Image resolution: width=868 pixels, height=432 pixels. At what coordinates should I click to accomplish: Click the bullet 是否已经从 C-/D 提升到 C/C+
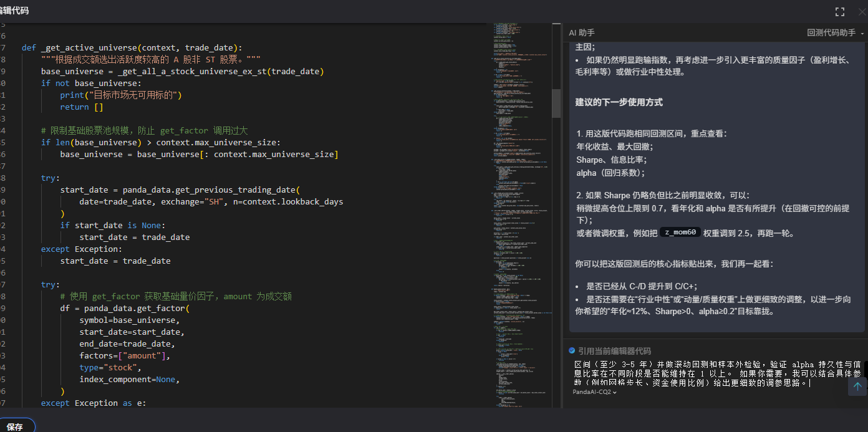pos(642,286)
